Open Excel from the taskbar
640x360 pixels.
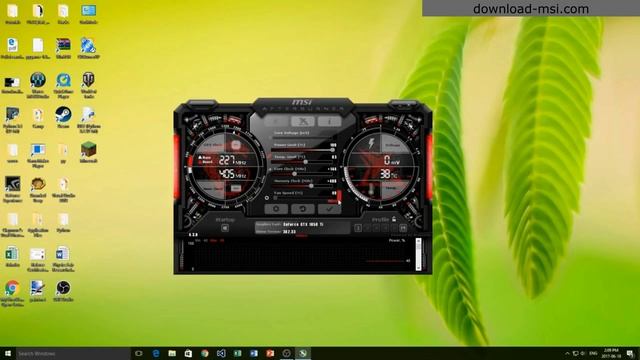tap(237, 353)
